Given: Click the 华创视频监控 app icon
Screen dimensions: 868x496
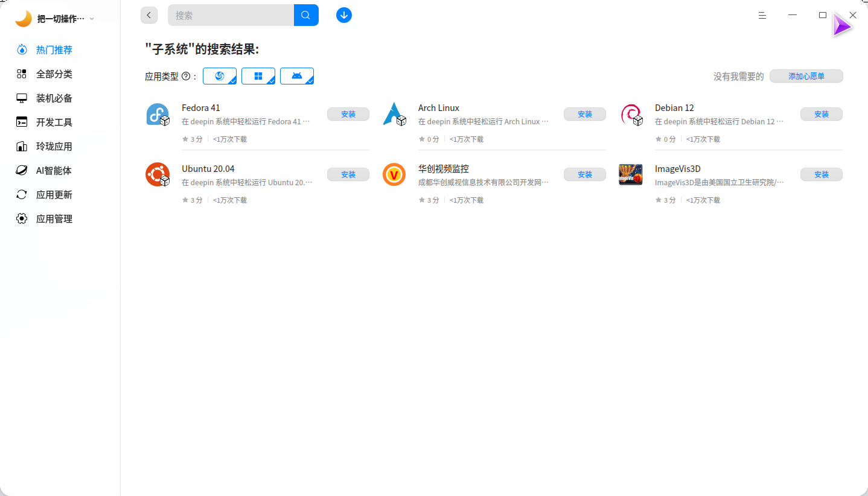Looking at the screenshot, I should pyautogui.click(x=394, y=174).
